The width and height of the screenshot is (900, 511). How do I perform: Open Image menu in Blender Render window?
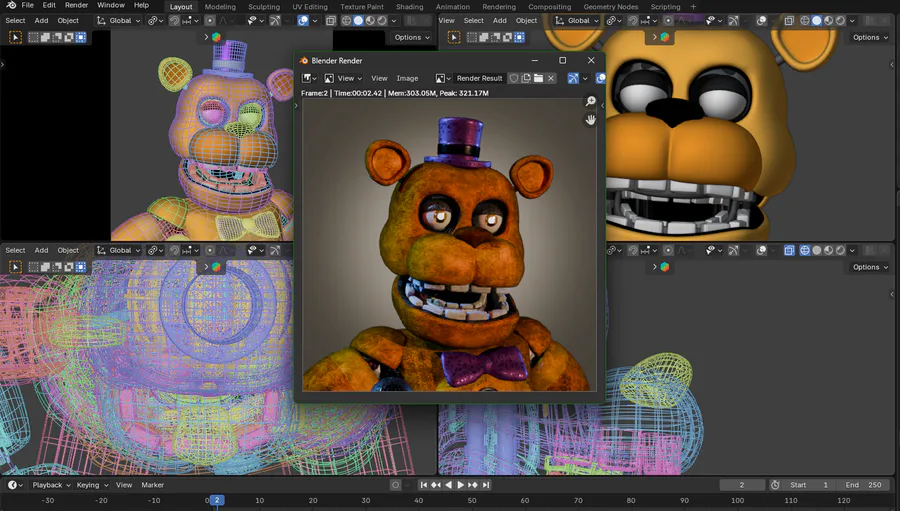[407, 78]
